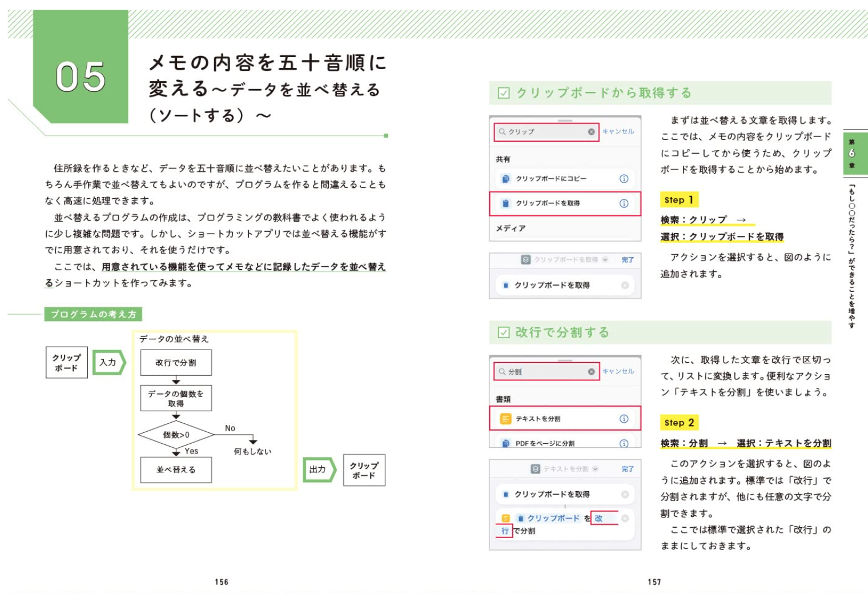Expand dropdown chevron beside テキストを分割 title
Image resolution: width=868 pixels, height=594 pixels.
point(595,469)
